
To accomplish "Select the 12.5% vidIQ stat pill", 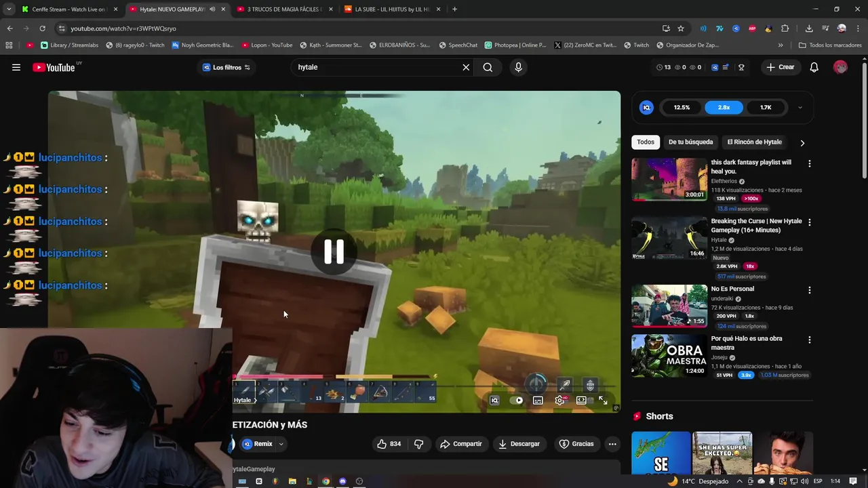I will (682, 107).
